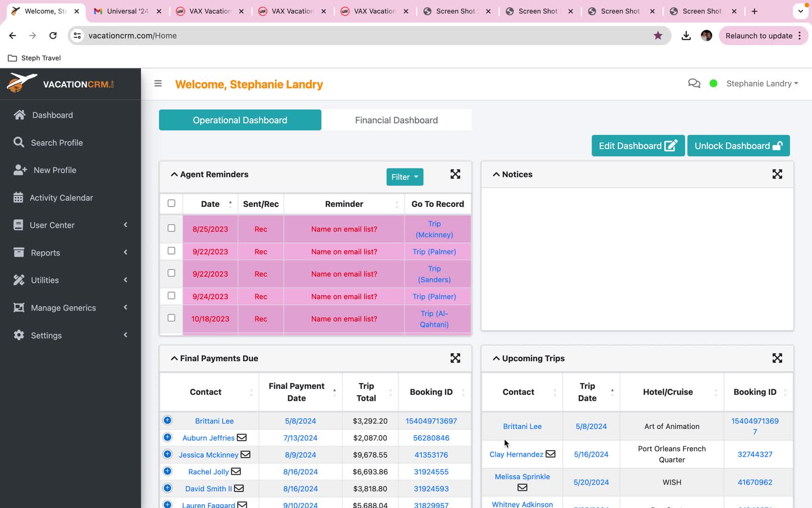Sort by Final Payment Date column
812x508 pixels.
tap(300, 392)
